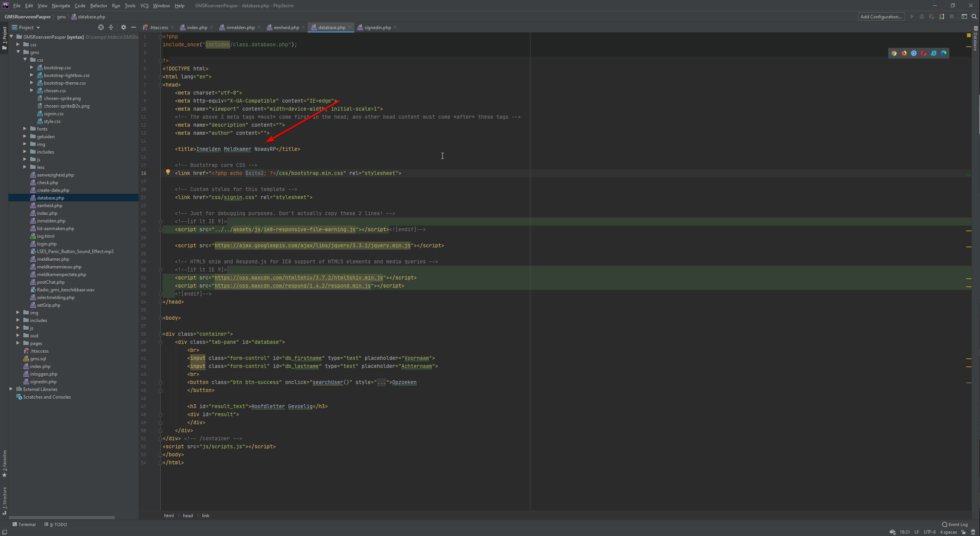Click the Locate/Select Opened File icon
The image size is (980, 536).
[x=101, y=27]
